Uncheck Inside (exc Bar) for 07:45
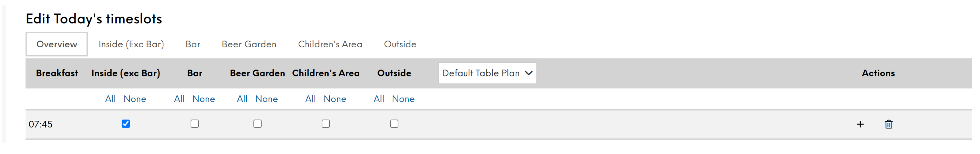The width and height of the screenshot is (980, 154). [126, 124]
